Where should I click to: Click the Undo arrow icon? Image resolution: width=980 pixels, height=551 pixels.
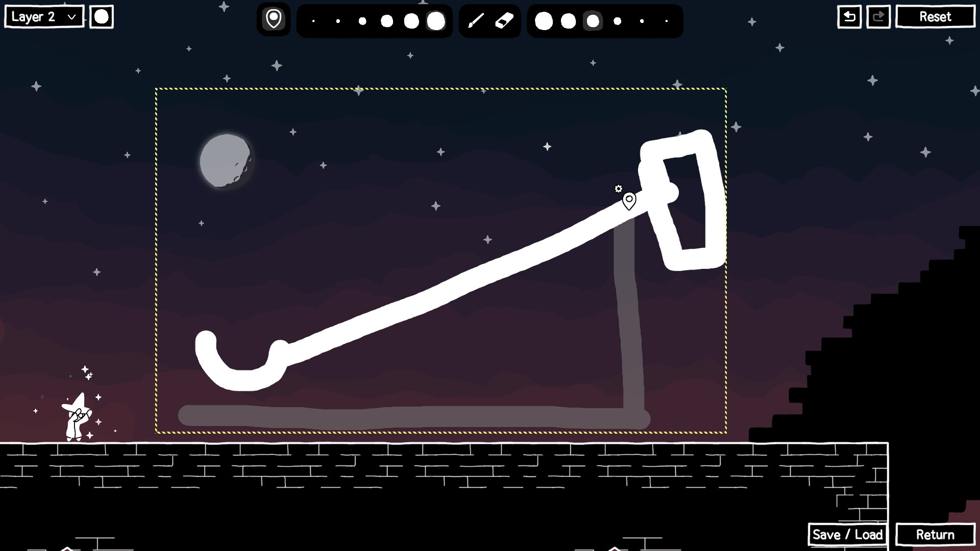pos(848,16)
